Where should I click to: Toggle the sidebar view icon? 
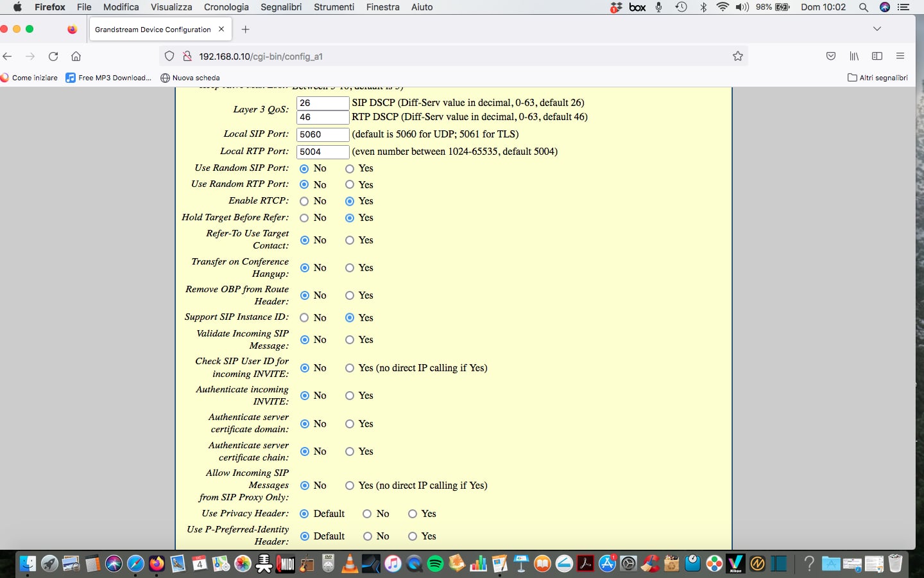click(877, 57)
